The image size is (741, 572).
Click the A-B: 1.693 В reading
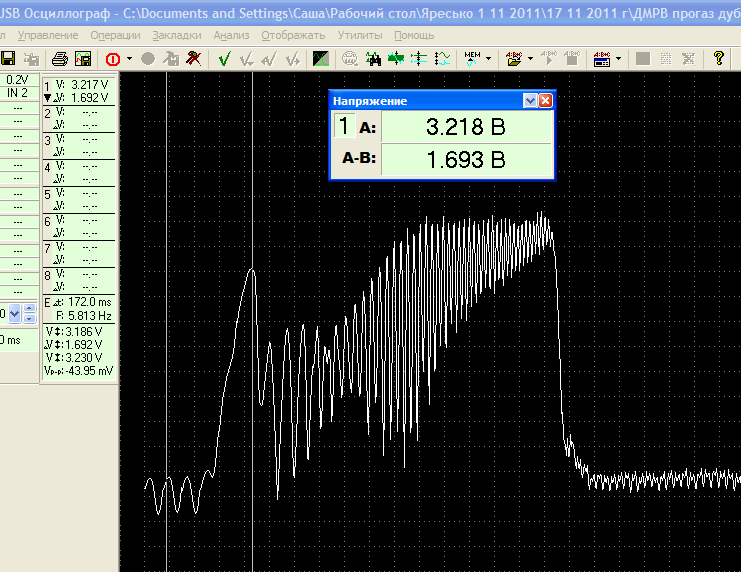pos(466,160)
